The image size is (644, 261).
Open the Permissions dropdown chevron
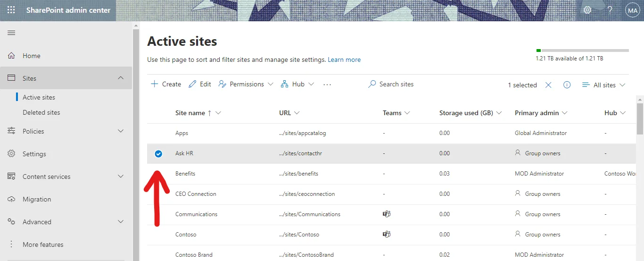click(270, 84)
